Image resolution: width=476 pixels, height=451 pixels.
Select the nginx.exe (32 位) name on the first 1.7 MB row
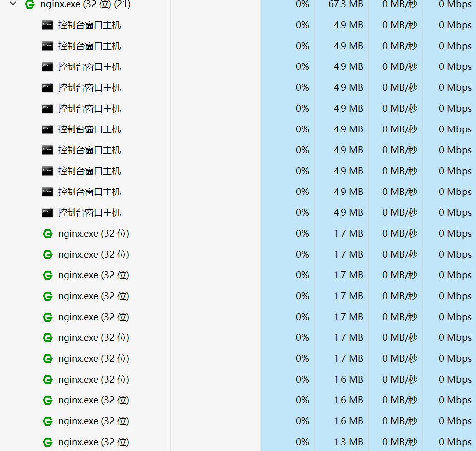[x=93, y=234]
